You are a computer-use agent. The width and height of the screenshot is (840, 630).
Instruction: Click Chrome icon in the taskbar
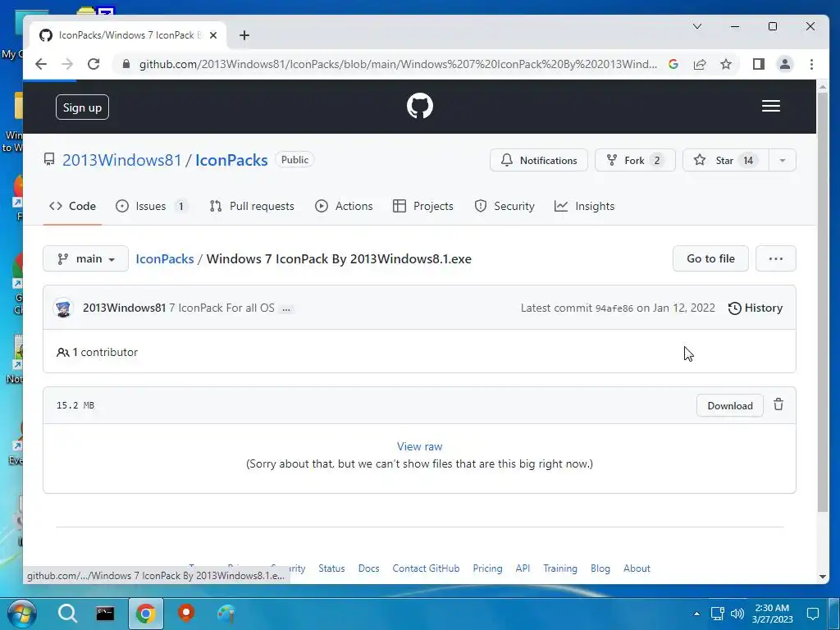(146, 614)
